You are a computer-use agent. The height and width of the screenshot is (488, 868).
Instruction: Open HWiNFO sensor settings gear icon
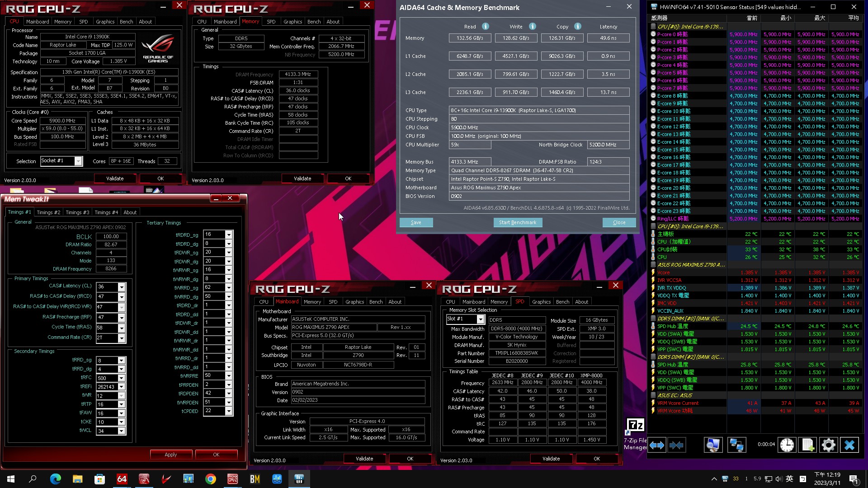click(x=828, y=446)
